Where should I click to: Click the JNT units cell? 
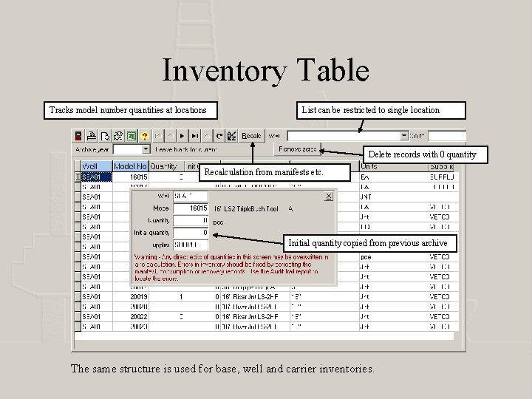point(394,197)
